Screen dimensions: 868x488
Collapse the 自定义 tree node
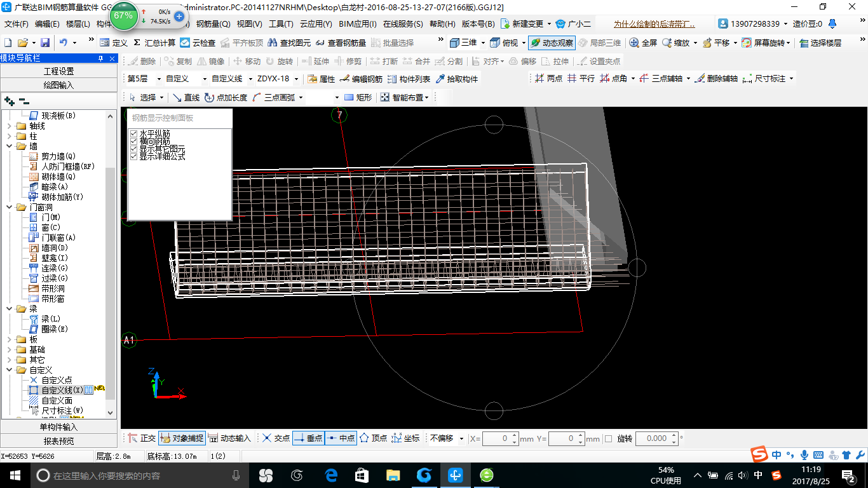[x=9, y=370]
